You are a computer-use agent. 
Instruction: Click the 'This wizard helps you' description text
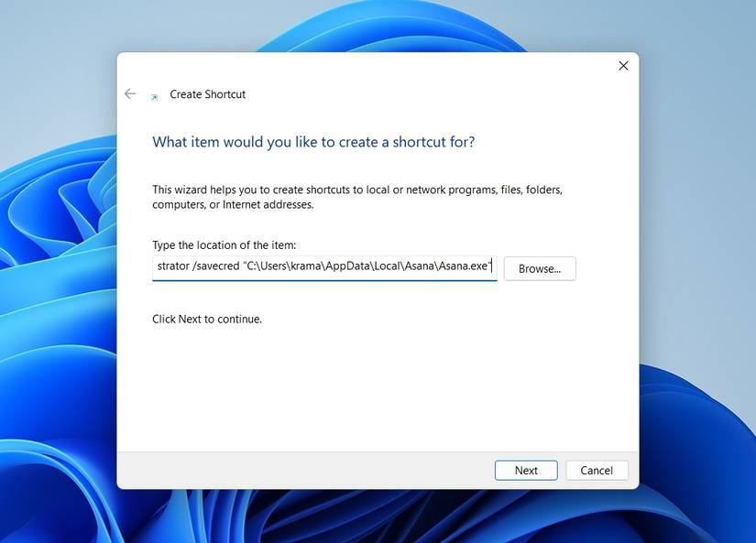[357, 197]
